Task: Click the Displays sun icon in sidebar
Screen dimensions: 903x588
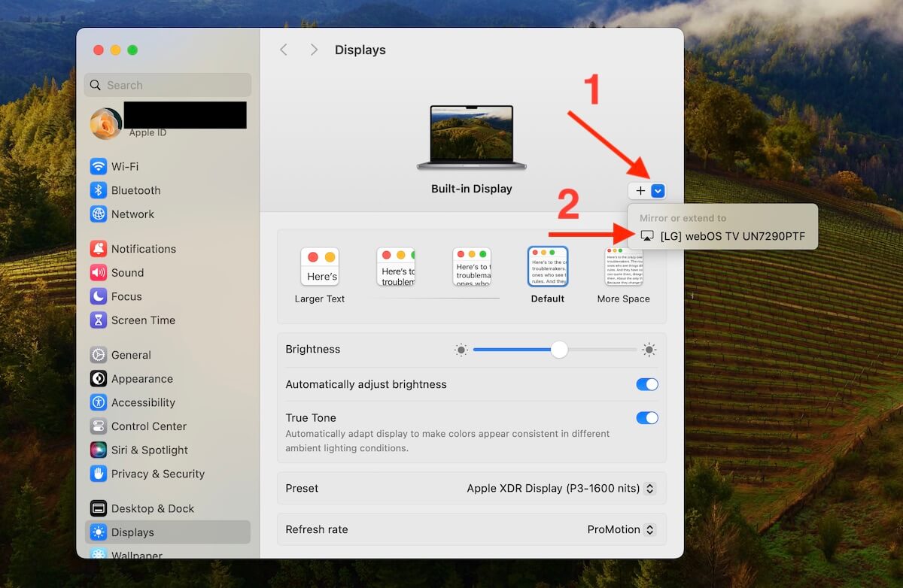Action: pyautogui.click(x=99, y=532)
